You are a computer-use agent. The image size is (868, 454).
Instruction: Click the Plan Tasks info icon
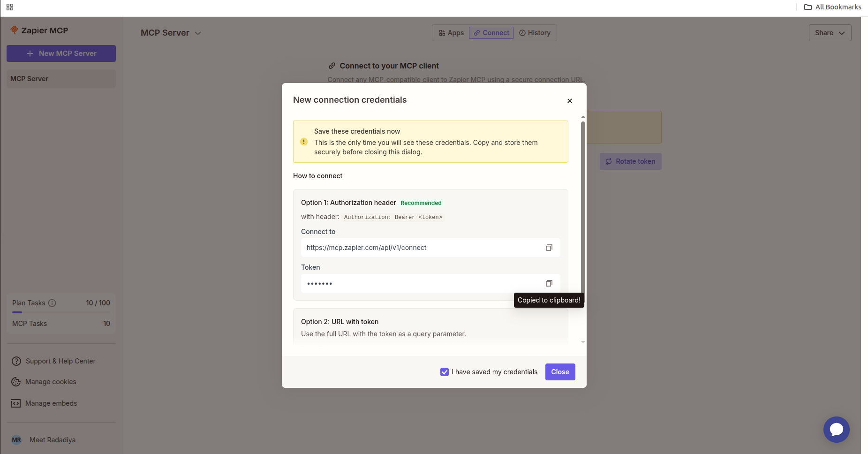[52, 303]
